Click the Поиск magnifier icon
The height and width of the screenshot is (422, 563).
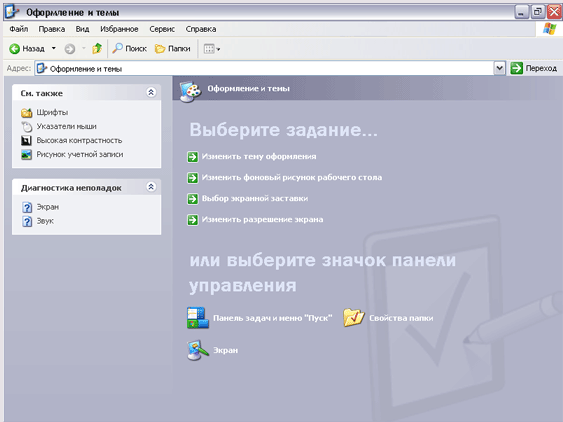pyautogui.click(x=117, y=48)
